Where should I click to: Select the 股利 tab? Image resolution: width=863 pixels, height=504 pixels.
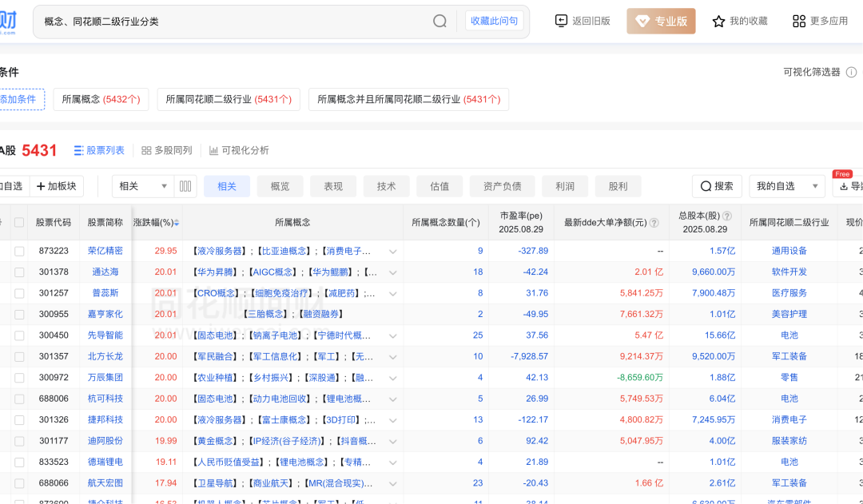pyautogui.click(x=618, y=187)
